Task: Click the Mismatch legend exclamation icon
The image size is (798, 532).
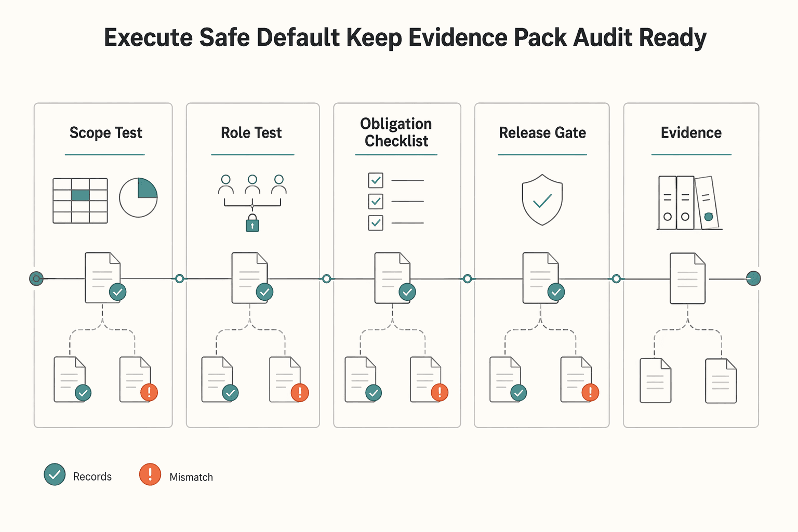Action: [x=150, y=474]
